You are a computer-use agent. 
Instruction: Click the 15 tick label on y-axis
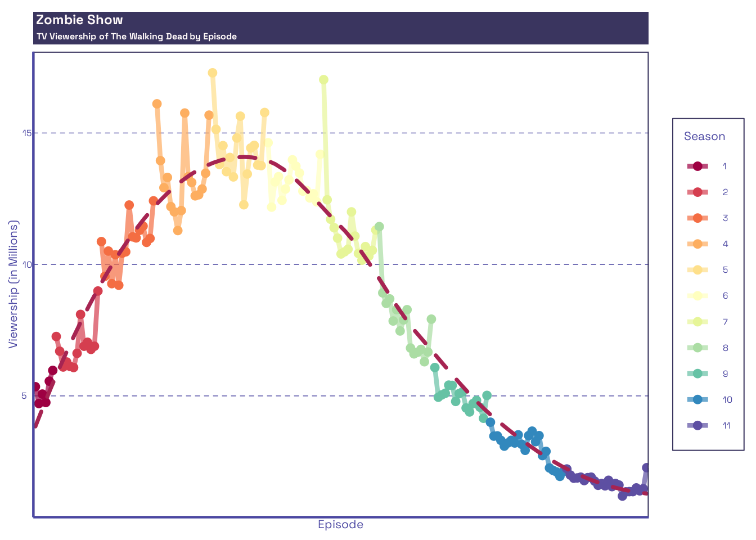[x=25, y=133]
